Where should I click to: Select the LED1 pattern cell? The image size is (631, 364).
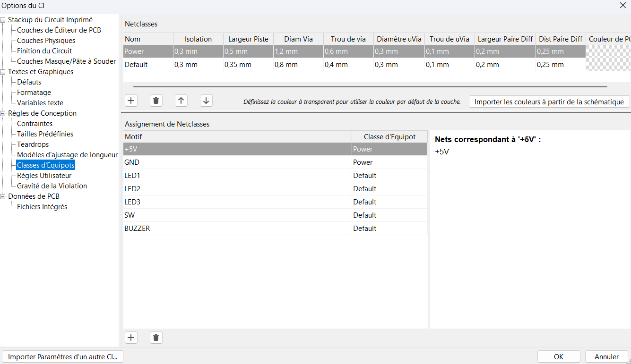coord(237,176)
